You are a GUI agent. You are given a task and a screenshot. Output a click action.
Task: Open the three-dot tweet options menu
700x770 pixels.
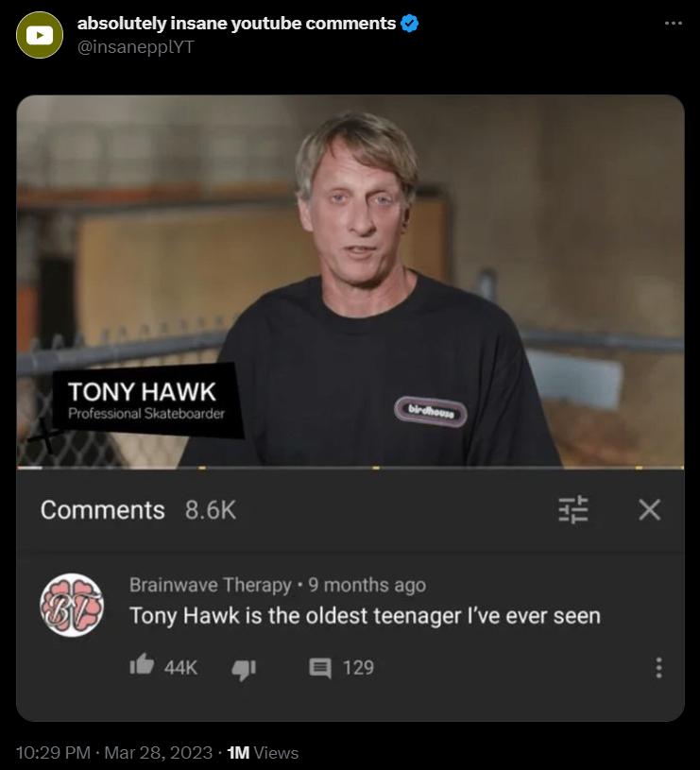673,23
